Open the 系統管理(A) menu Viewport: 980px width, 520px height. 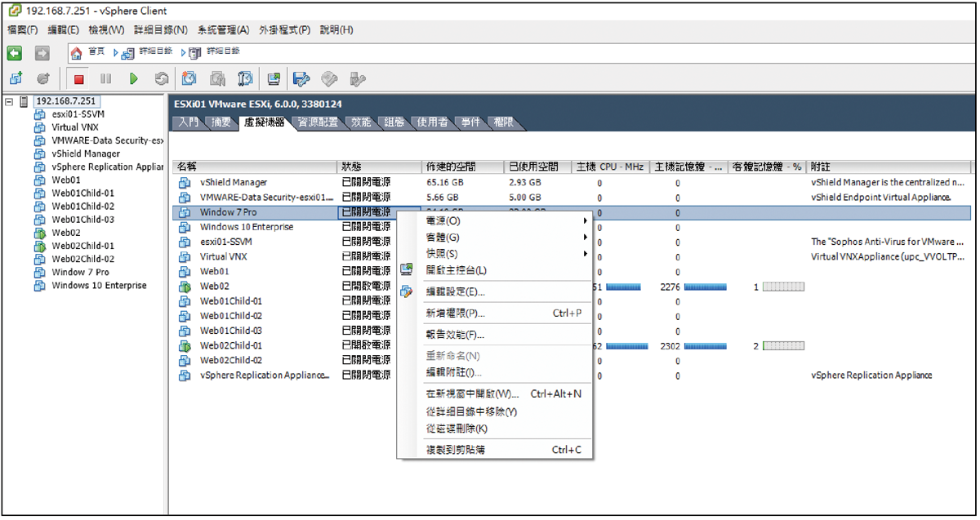(x=223, y=30)
